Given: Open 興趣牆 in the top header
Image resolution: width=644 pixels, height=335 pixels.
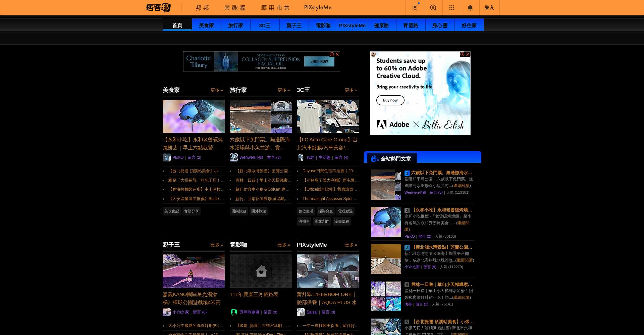Looking at the screenshot, I should click(x=235, y=7).
